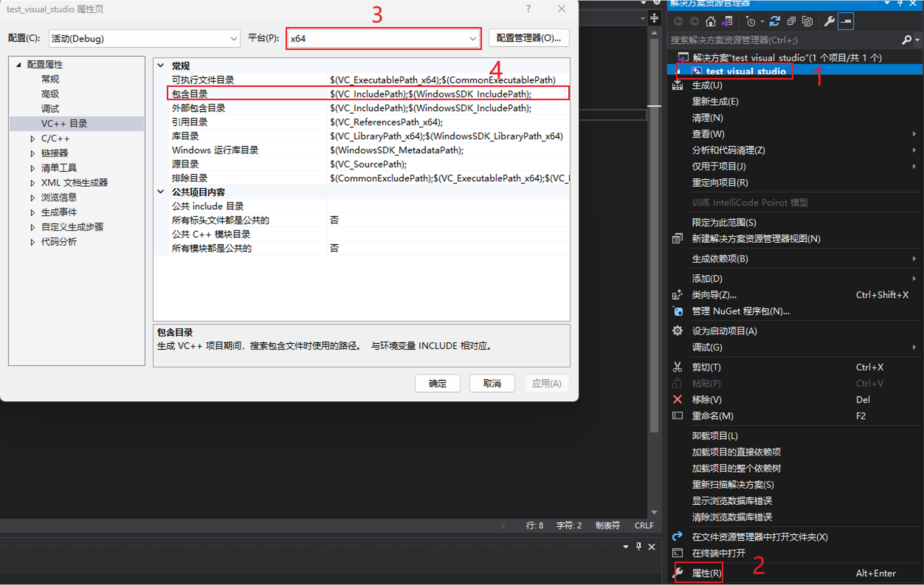Image resolution: width=924 pixels, height=585 pixels.
Task: Expand the XML 文档生成器 tree node
Action: click(x=32, y=183)
